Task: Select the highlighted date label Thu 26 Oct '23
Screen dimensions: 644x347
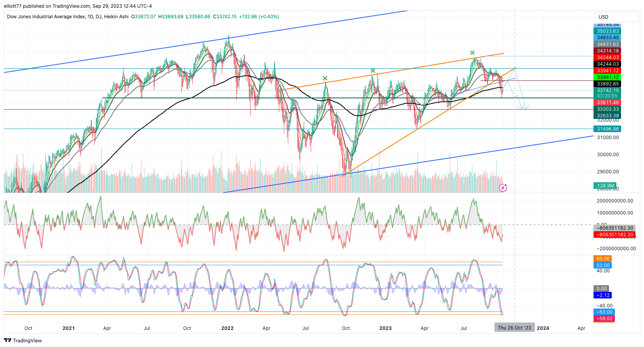Action: point(514,328)
